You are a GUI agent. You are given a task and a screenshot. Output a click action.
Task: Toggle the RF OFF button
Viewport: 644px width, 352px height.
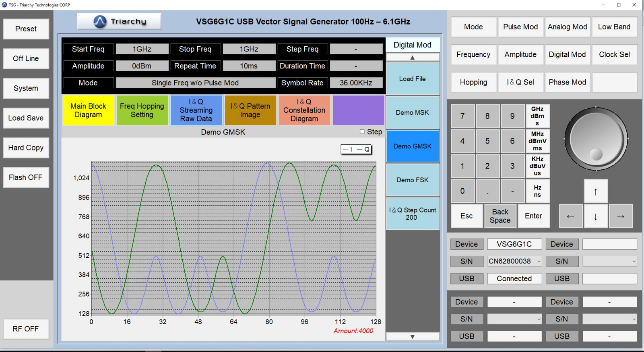coord(26,329)
